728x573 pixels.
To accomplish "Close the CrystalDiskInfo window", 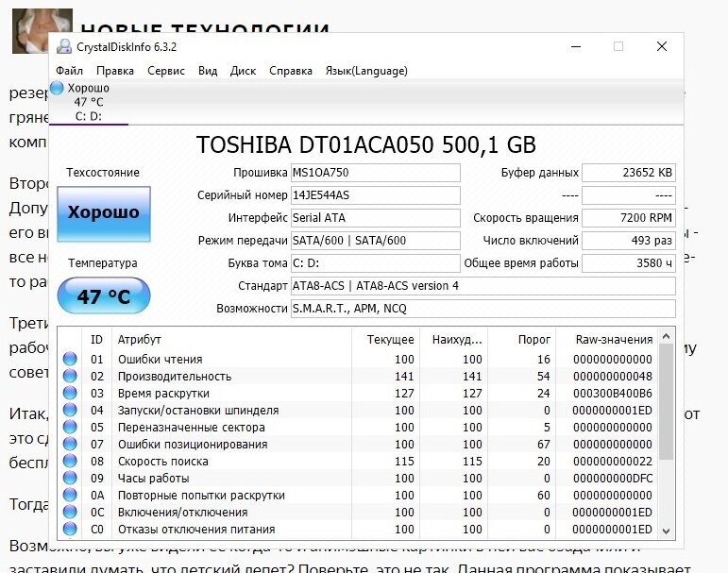I will [x=662, y=46].
